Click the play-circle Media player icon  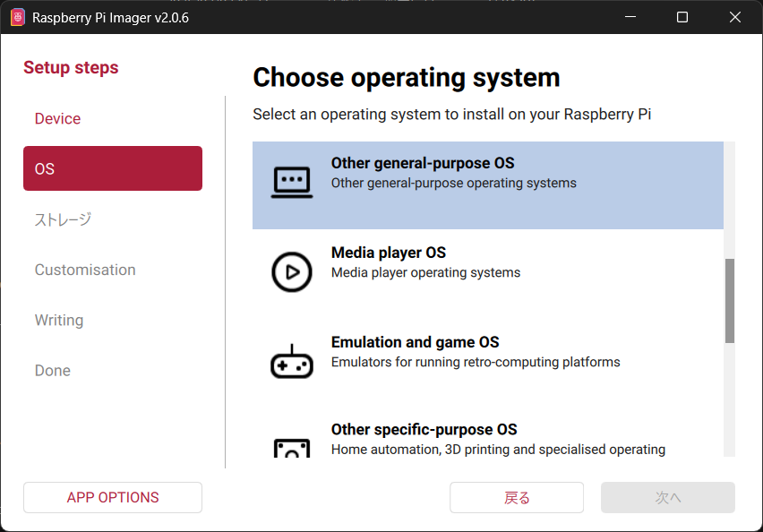click(291, 272)
